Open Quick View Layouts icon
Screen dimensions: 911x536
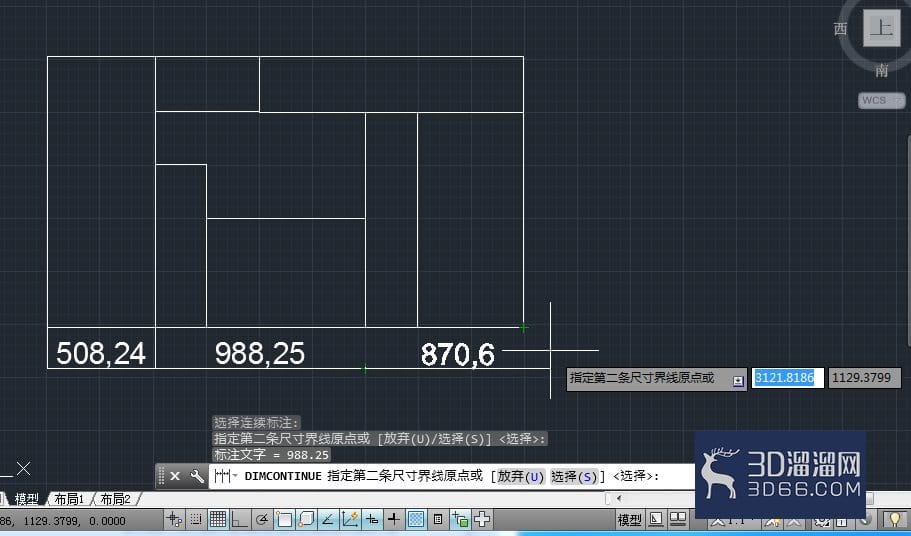click(x=656, y=519)
